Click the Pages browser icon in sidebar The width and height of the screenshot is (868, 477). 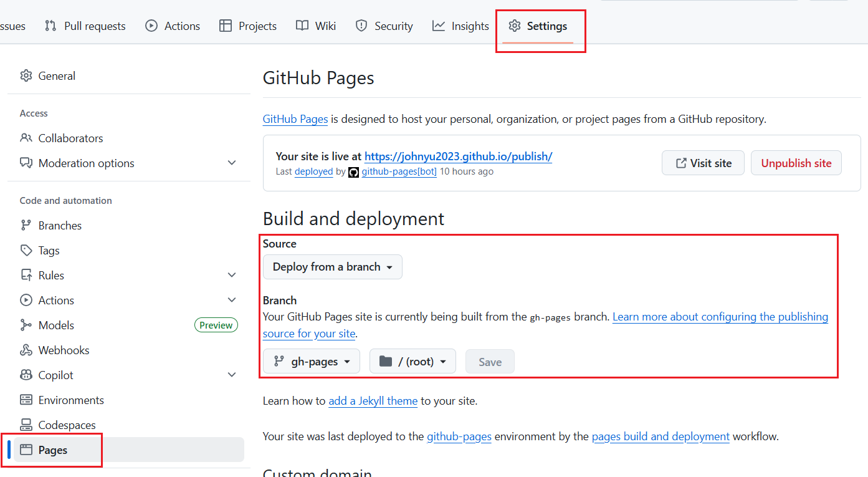point(26,450)
